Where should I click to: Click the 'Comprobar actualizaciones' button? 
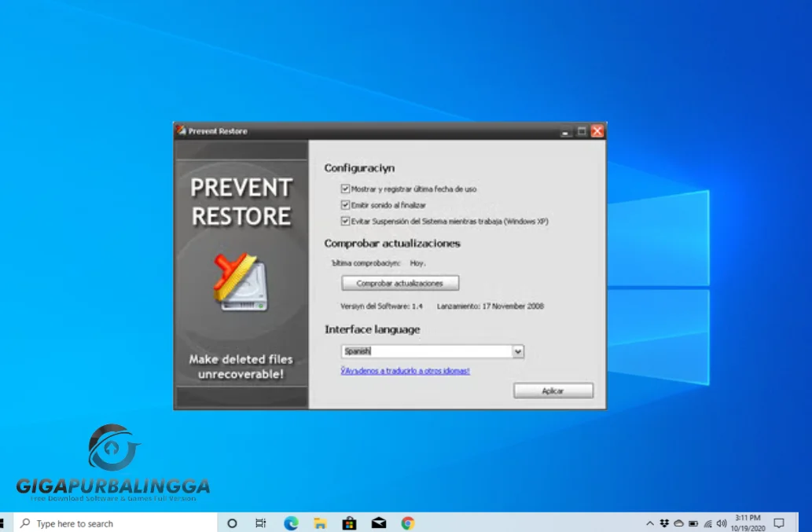[400, 283]
